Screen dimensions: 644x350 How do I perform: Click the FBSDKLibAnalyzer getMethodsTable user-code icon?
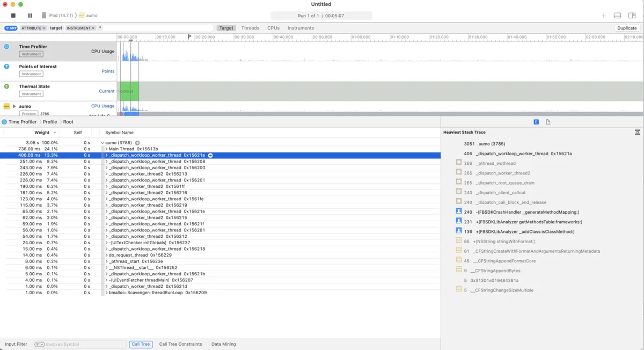459,221
